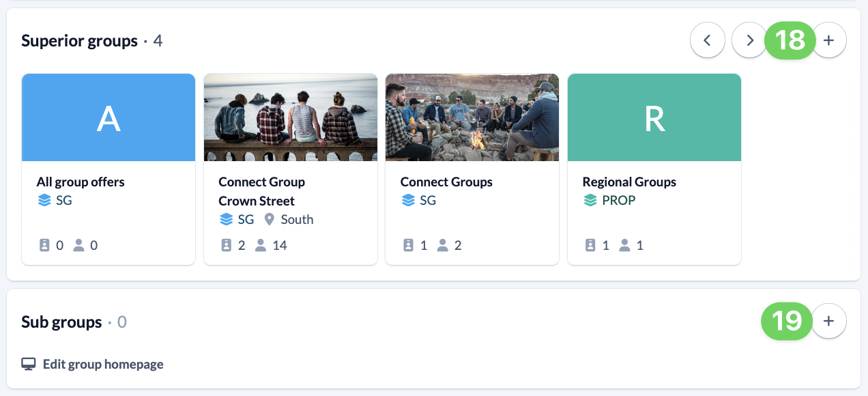The height and width of the screenshot is (396, 868).
Task: Click the seaside photo of four people sitting
Action: [291, 117]
